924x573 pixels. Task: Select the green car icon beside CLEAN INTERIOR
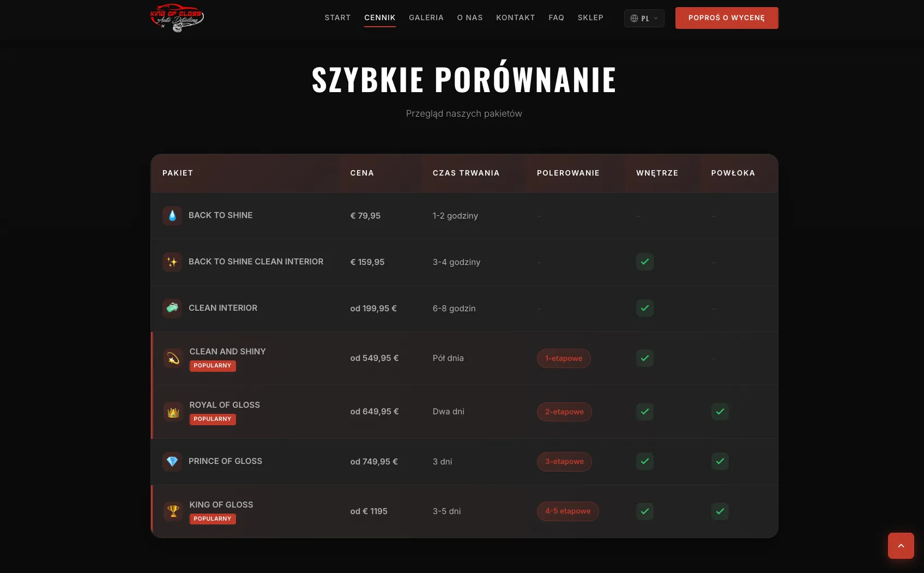pos(172,308)
